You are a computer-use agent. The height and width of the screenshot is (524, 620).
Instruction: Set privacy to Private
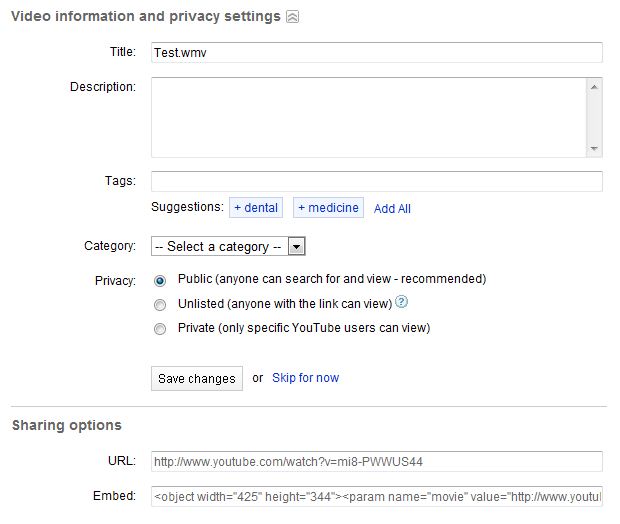point(160,328)
